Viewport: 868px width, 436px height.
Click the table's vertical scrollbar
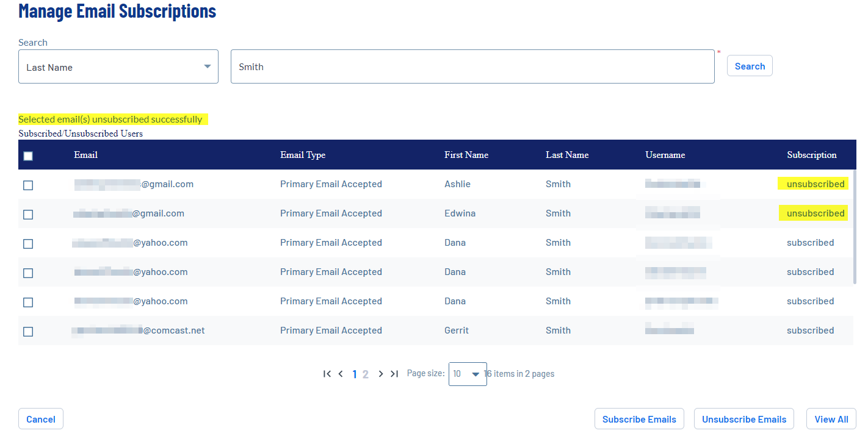(854, 232)
